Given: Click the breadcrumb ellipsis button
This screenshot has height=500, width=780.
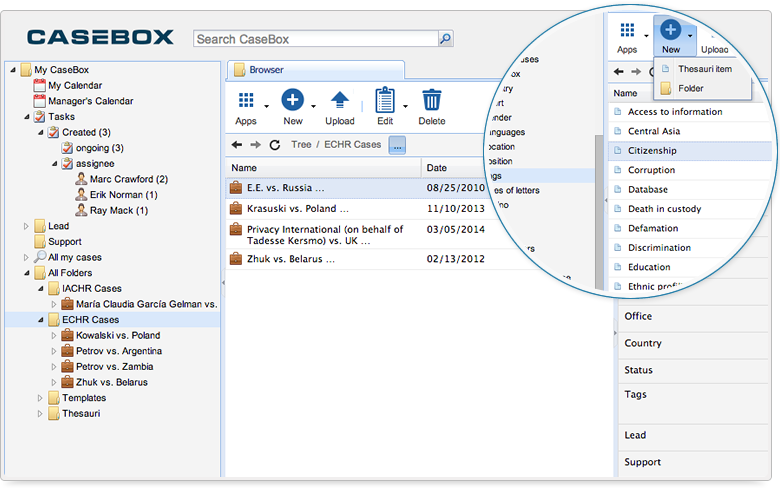Looking at the screenshot, I should [x=397, y=145].
